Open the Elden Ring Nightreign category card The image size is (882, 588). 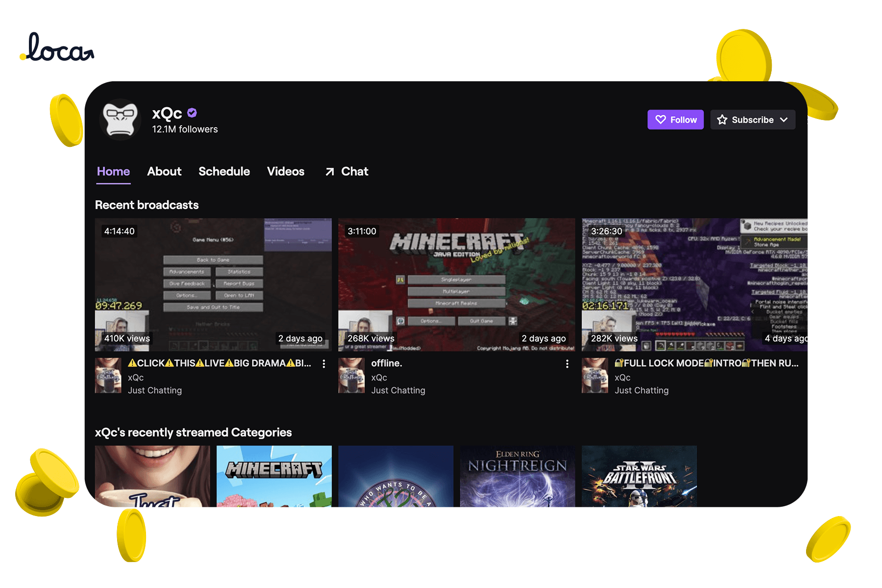[x=517, y=476]
